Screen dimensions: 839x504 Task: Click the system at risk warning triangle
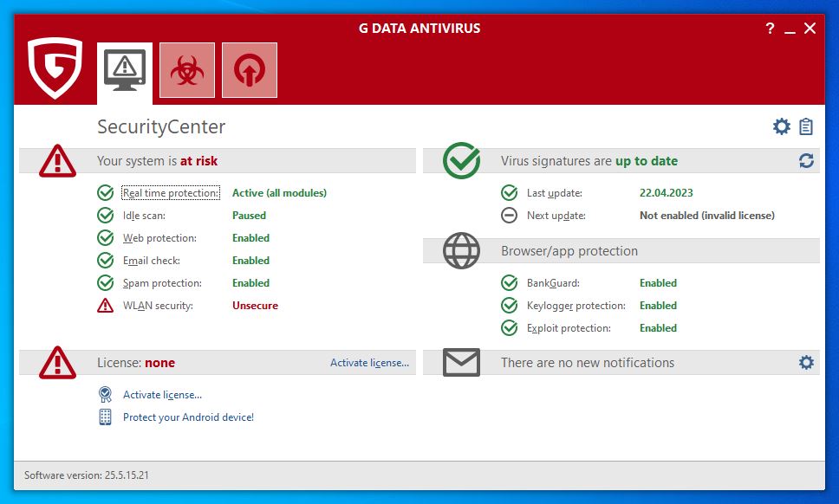click(57, 160)
